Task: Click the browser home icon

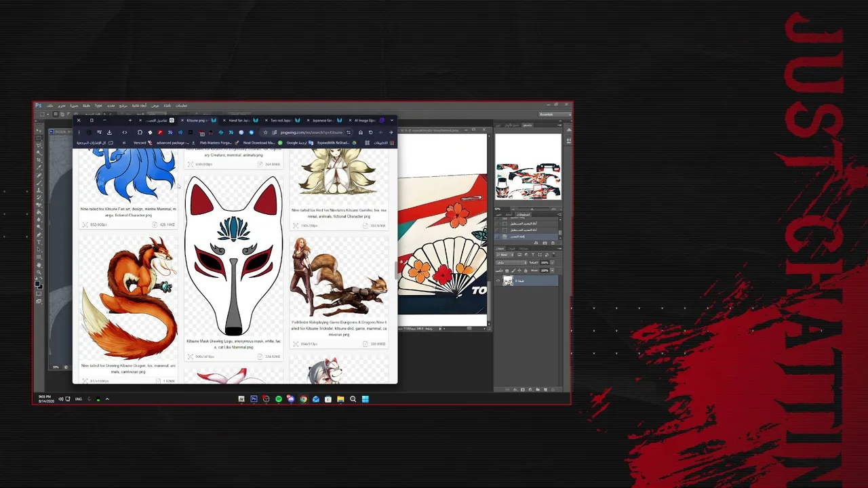Action: tap(361, 132)
